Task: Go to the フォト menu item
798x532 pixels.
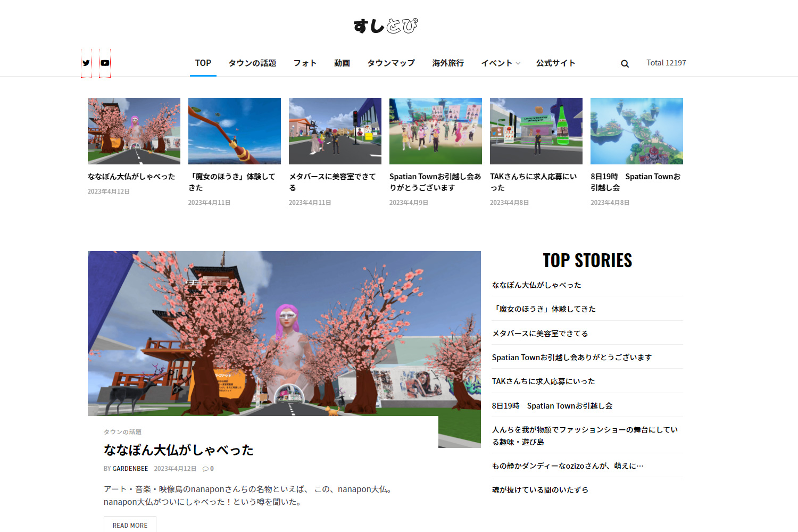Action: click(x=305, y=63)
